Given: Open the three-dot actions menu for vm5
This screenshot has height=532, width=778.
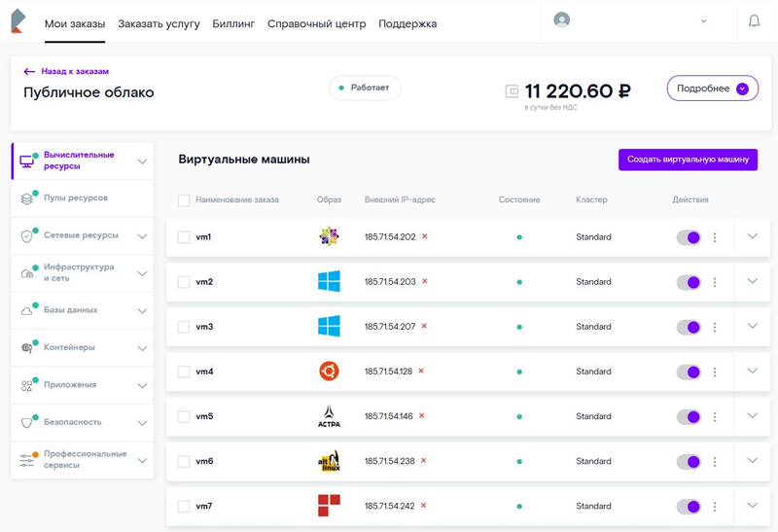Looking at the screenshot, I should coord(715,417).
